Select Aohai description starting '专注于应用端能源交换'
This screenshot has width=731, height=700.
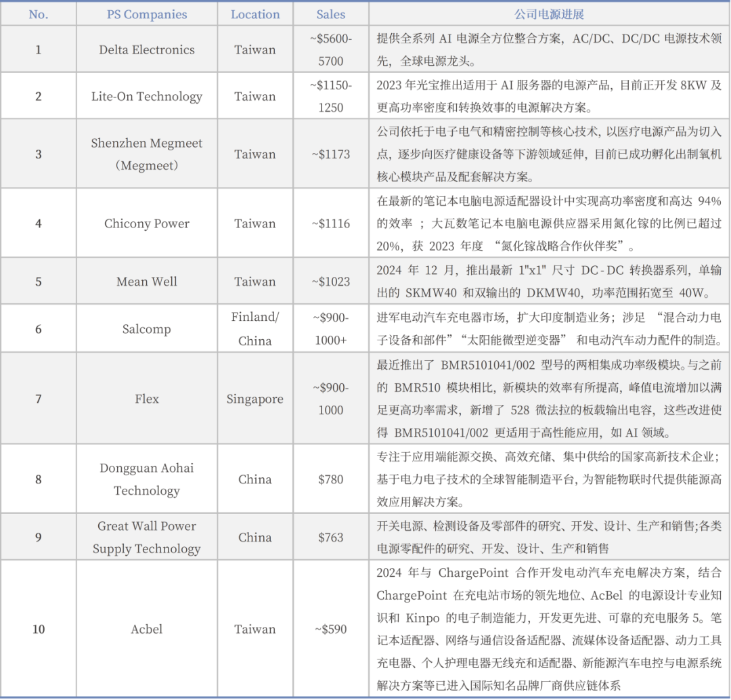(549, 479)
